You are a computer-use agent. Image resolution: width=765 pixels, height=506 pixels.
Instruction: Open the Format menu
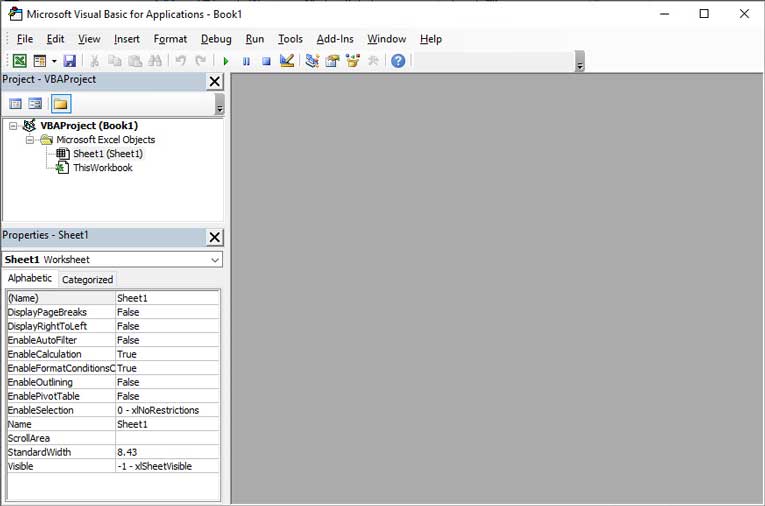point(170,39)
